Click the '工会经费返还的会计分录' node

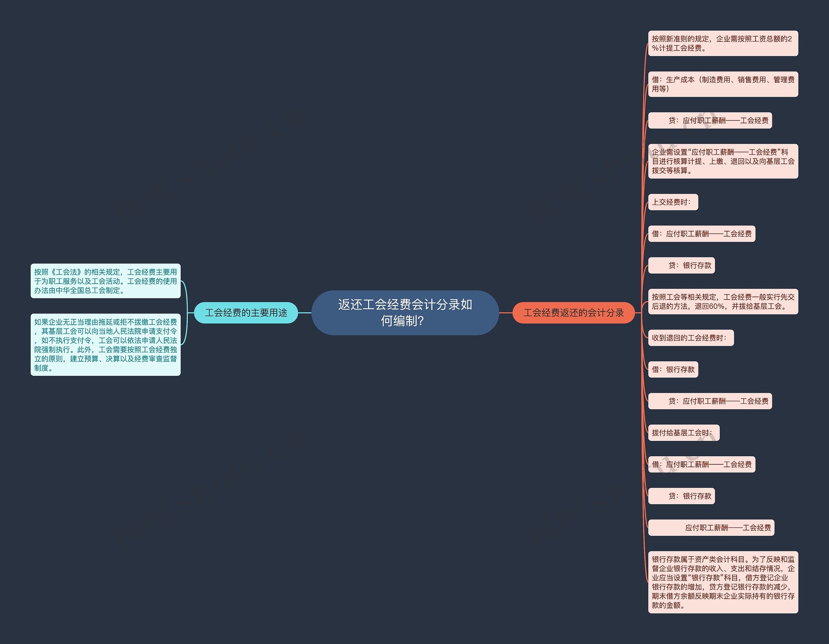(x=571, y=313)
